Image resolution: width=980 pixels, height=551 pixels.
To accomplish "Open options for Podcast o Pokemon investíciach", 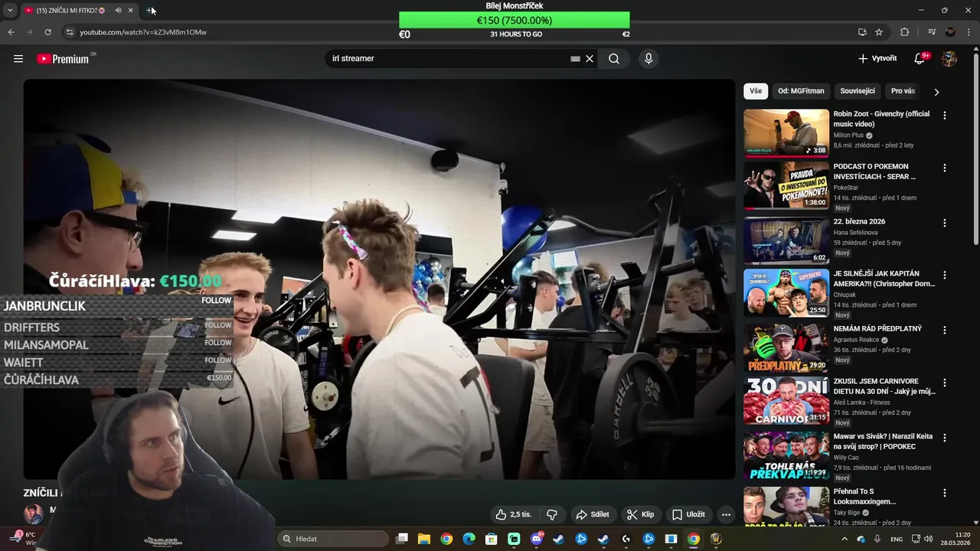I will point(944,168).
